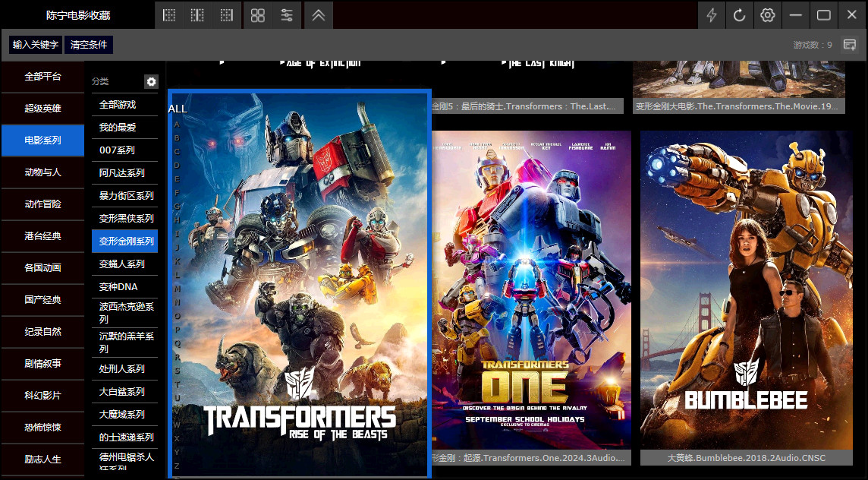Click the left panel layout icon
The width and height of the screenshot is (868, 480).
tap(169, 15)
